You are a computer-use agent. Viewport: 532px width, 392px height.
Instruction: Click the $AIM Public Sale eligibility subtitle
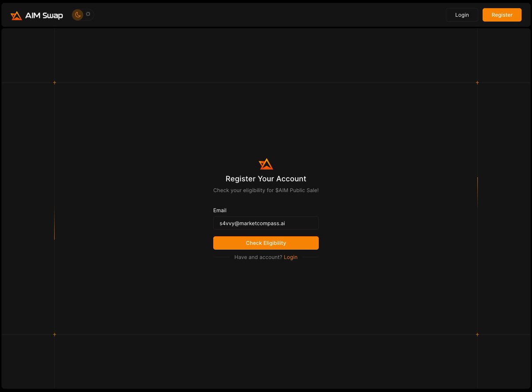tap(266, 190)
